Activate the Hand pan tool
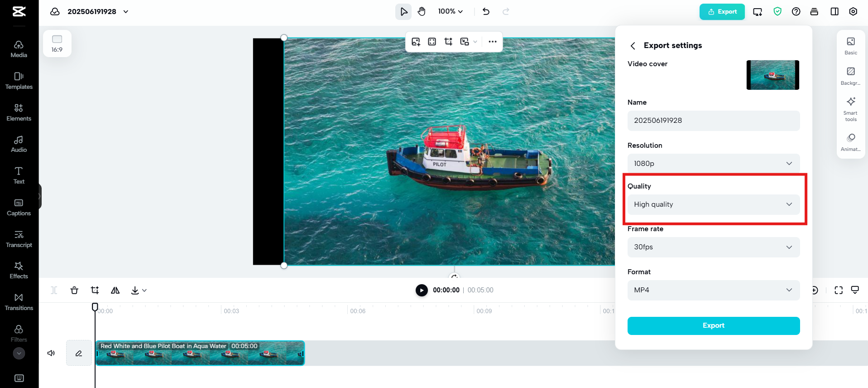The image size is (868, 388). (x=422, y=11)
